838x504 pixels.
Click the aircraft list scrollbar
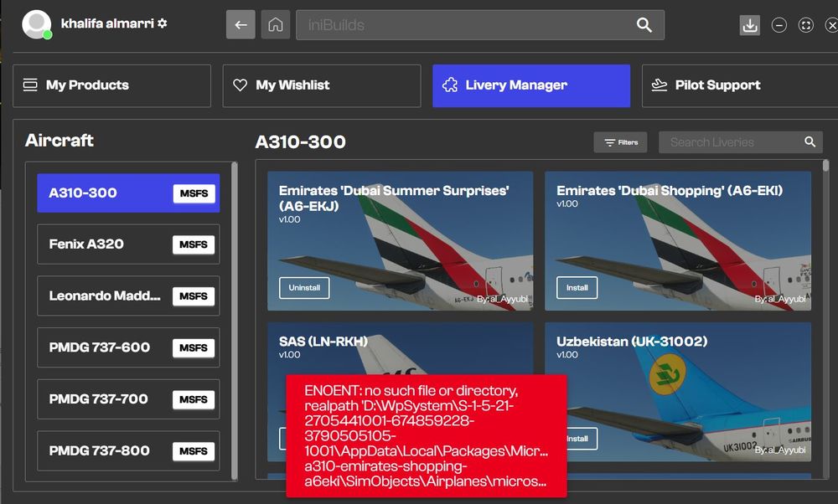234,251
